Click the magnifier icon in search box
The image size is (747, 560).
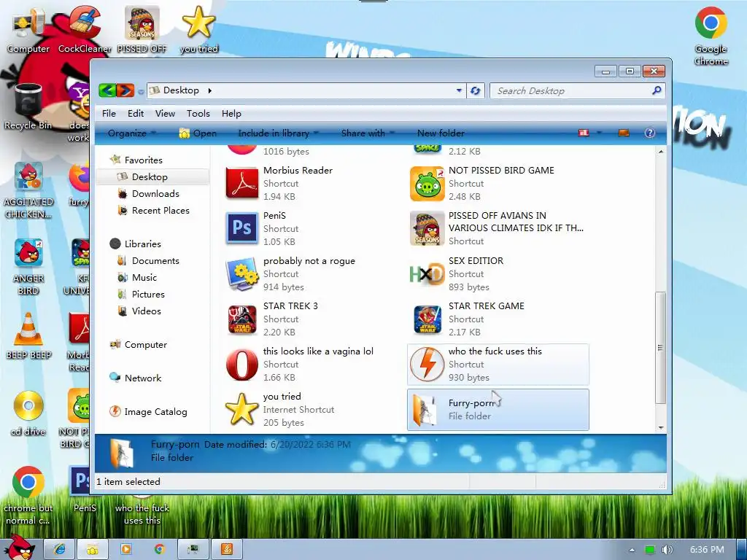point(657,90)
